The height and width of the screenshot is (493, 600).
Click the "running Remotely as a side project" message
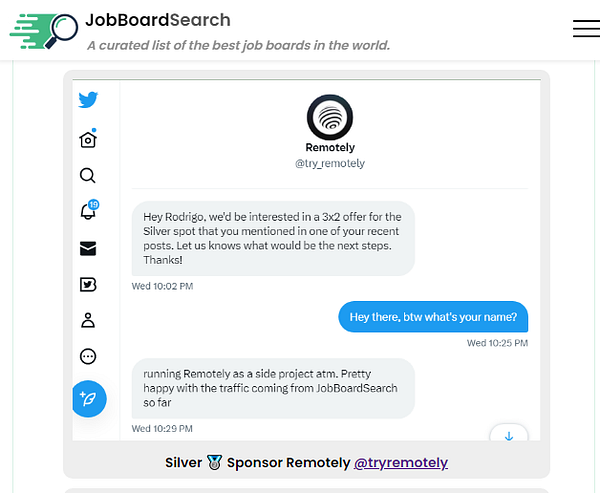[x=272, y=388]
